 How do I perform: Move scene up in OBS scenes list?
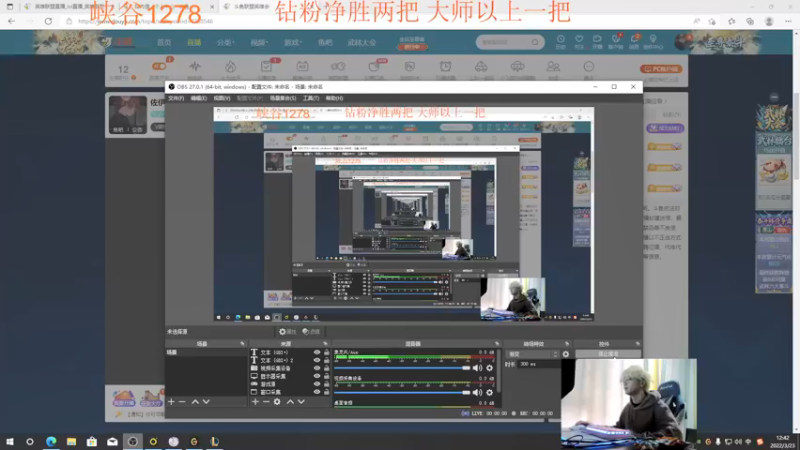[x=195, y=402]
